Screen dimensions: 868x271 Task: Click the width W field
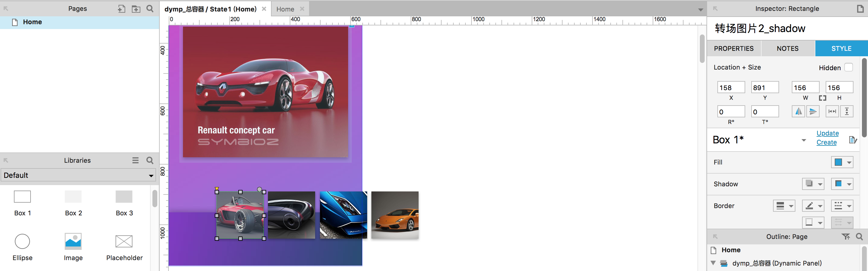(805, 88)
